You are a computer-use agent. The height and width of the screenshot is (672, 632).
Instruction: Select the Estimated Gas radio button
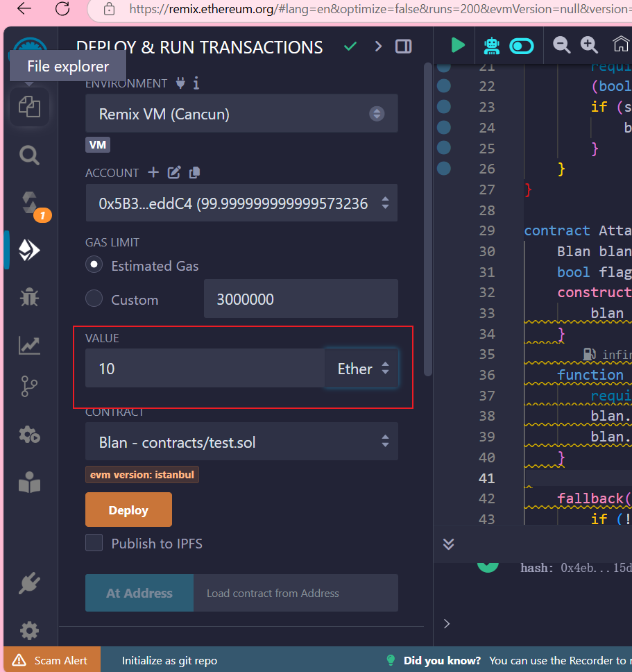94,264
